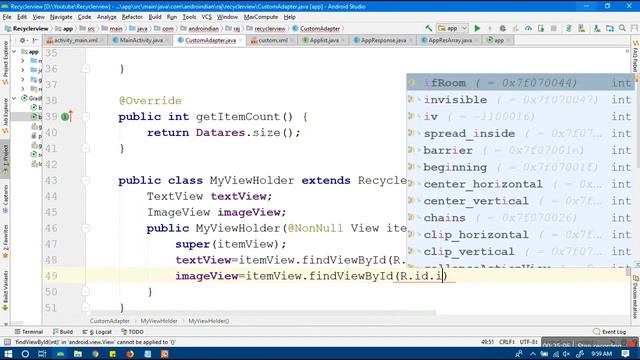The width and height of the screenshot is (640, 360).
Task: Open the app run configuration dropdown
Action: coord(452,28)
